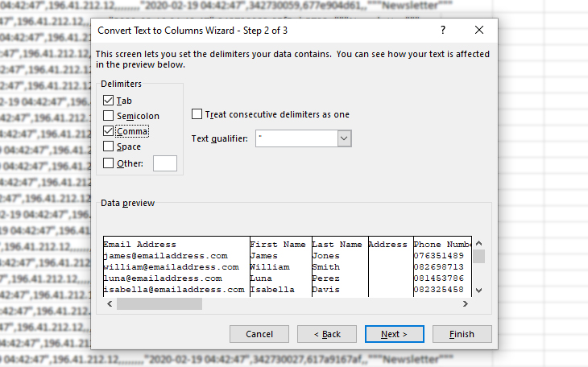Enable the Space delimiter checkbox

(x=109, y=146)
